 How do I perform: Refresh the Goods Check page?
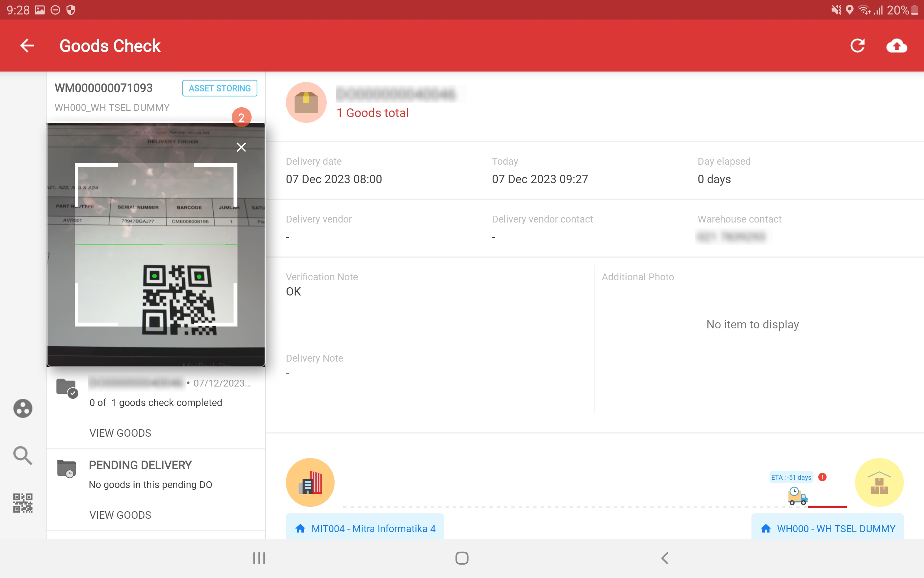tap(858, 46)
